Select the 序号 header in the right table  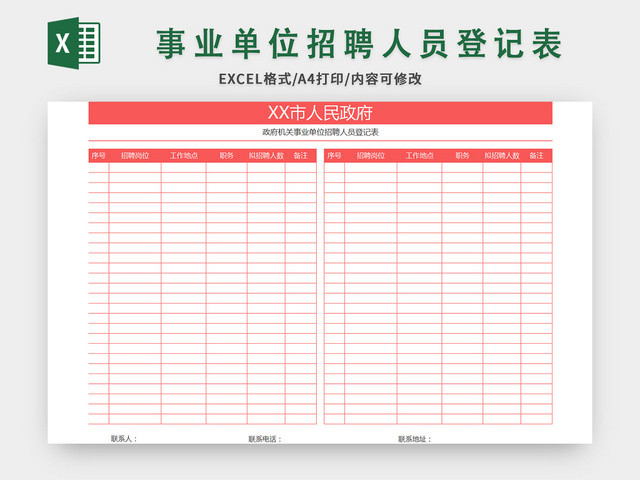pyautogui.click(x=334, y=156)
